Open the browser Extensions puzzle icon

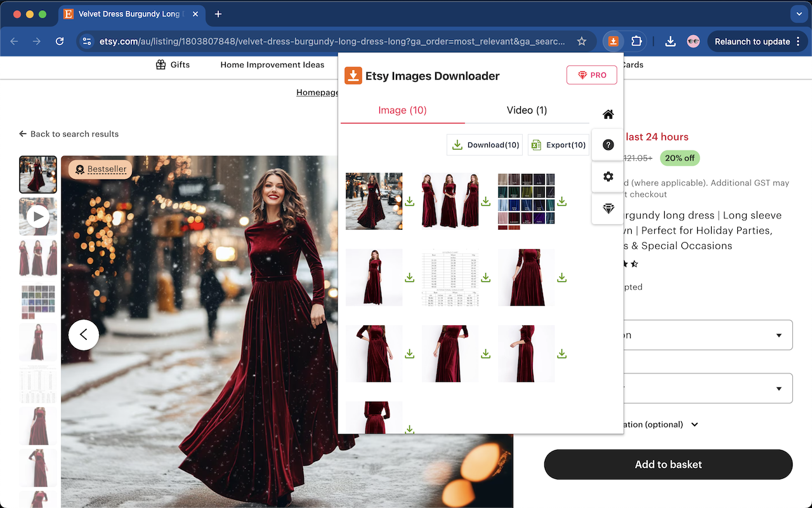tap(636, 41)
